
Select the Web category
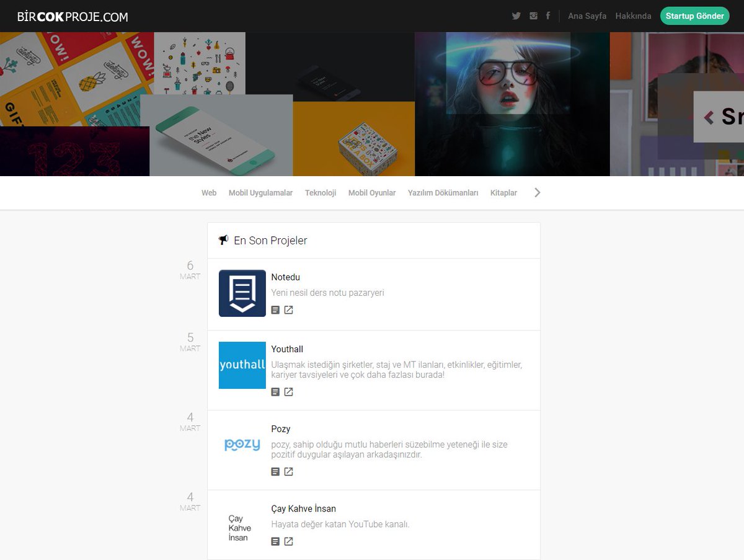pyautogui.click(x=209, y=193)
